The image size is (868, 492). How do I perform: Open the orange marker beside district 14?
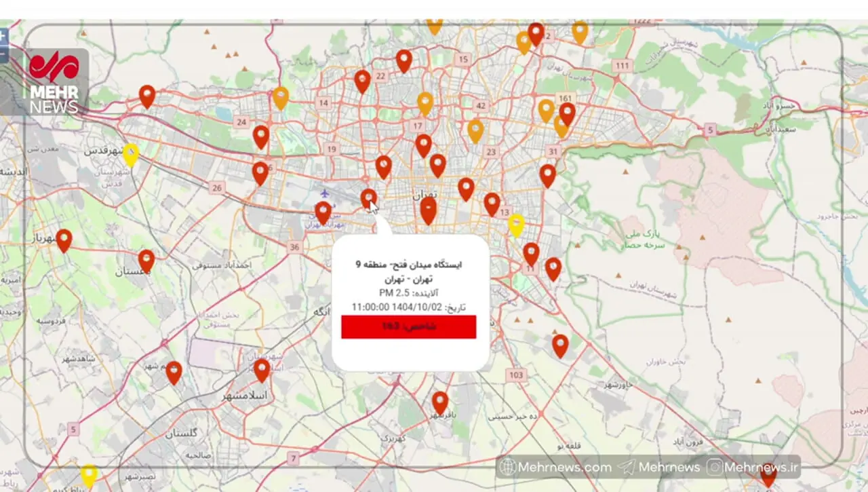point(281,97)
